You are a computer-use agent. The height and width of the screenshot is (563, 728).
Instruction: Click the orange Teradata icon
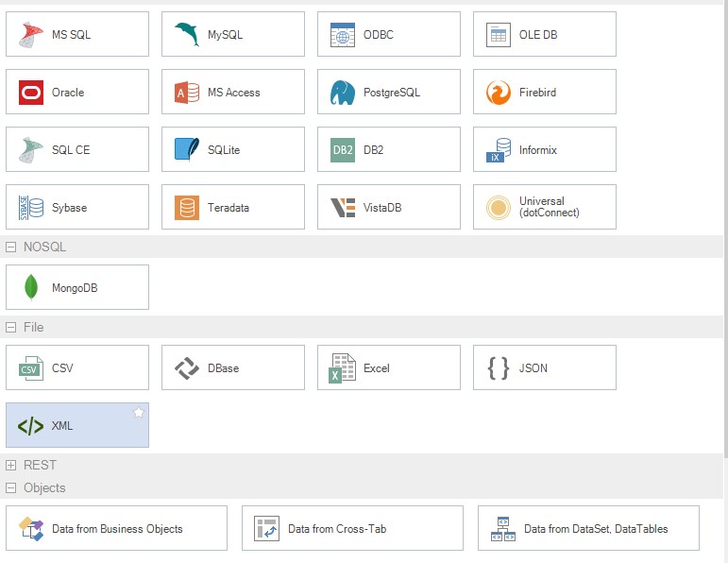click(x=187, y=208)
